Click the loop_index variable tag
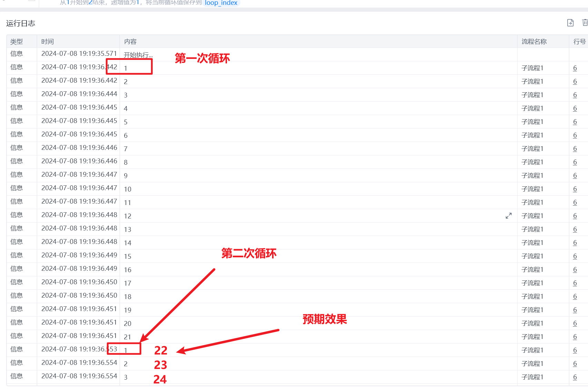588x390 pixels. point(221,3)
